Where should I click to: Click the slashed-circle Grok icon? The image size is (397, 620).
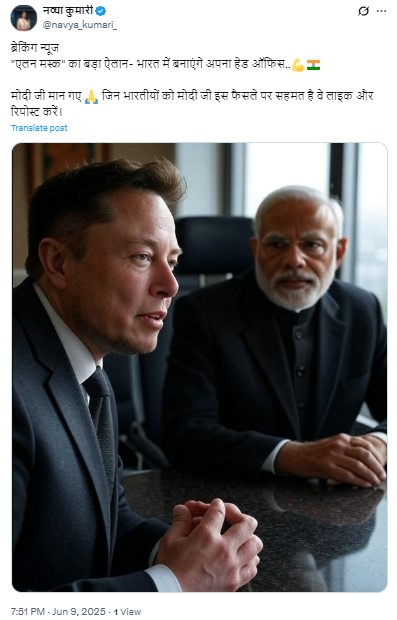(x=363, y=11)
